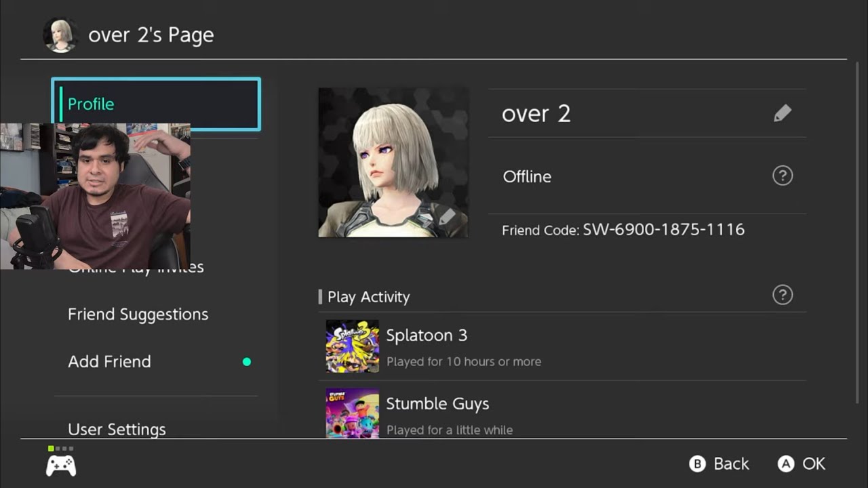Click the Back label in footer

click(732, 464)
